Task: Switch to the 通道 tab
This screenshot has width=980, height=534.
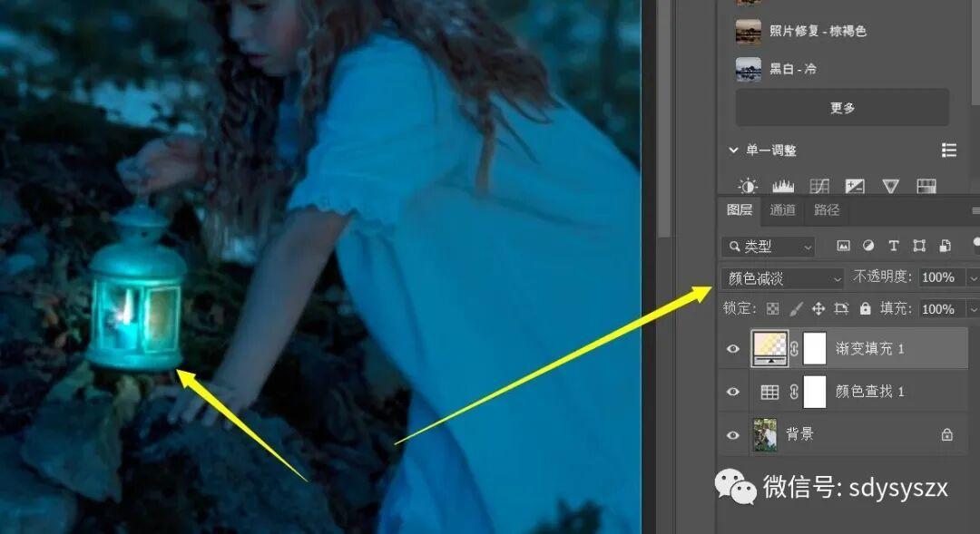Action: pyautogui.click(x=782, y=209)
